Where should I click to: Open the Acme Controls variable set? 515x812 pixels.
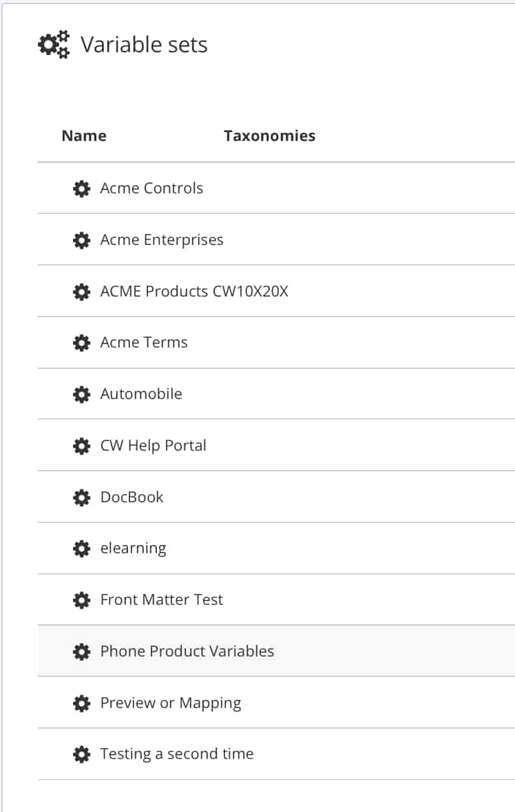click(x=151, y=188)
